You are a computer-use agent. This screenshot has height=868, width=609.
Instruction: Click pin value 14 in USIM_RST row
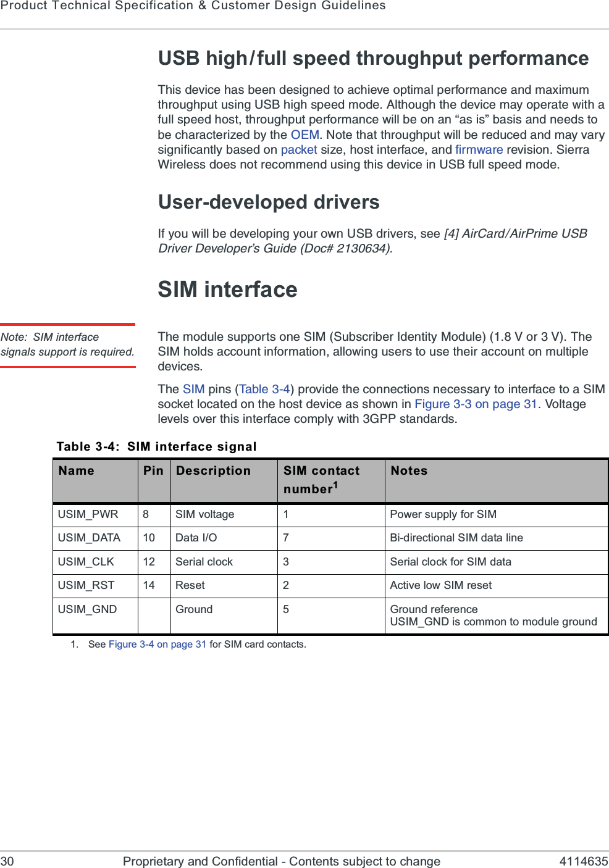149,585
